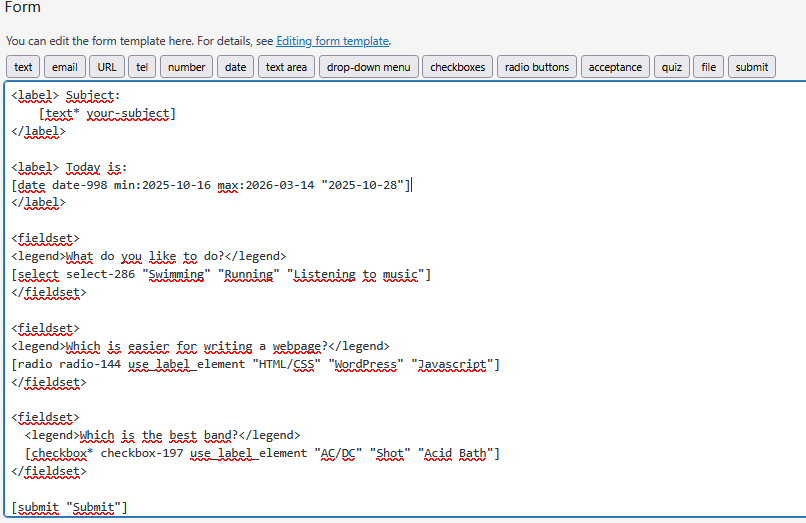
Task: Open the drop-down menu tag generator
Action: pos(369,67)
